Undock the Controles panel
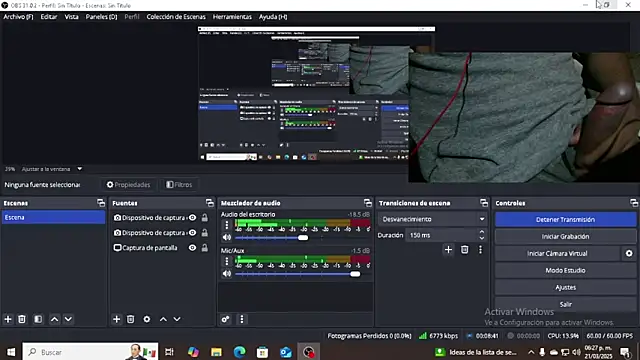 click(633, 203)
